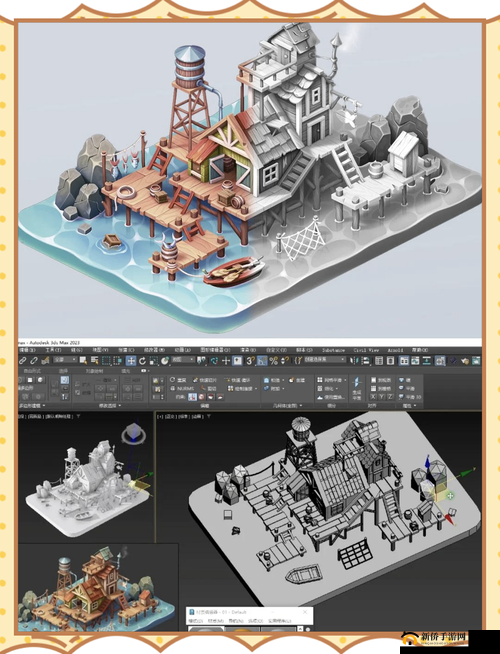Toggle the Ribbon display icon
The image size is (500, 654).
(x=404, y=360)
